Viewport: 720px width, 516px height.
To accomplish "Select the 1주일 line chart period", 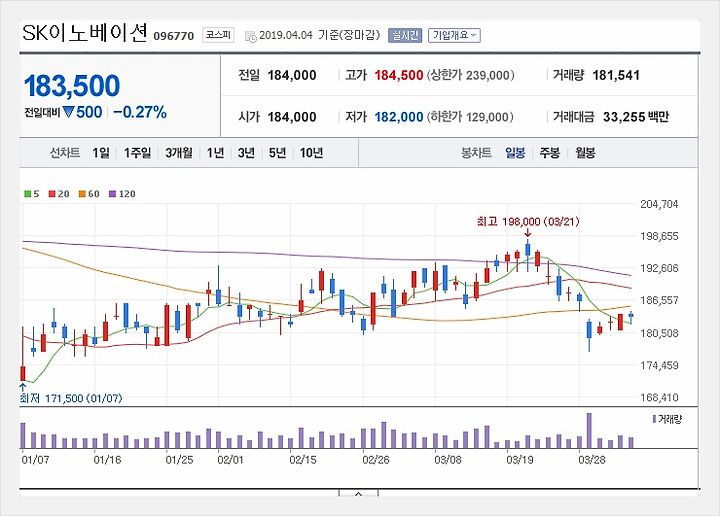I will 137,152.
